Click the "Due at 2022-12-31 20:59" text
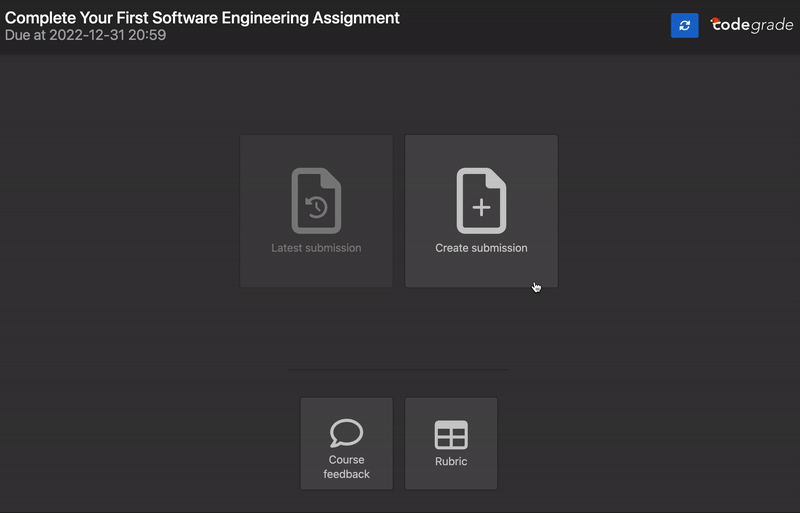 tap(85, 35)
